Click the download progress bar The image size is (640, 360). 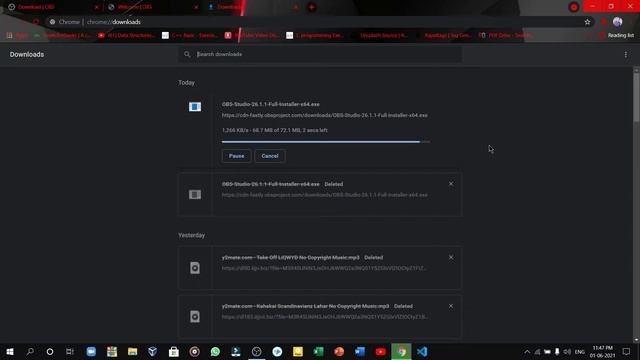tap(326, 142)
